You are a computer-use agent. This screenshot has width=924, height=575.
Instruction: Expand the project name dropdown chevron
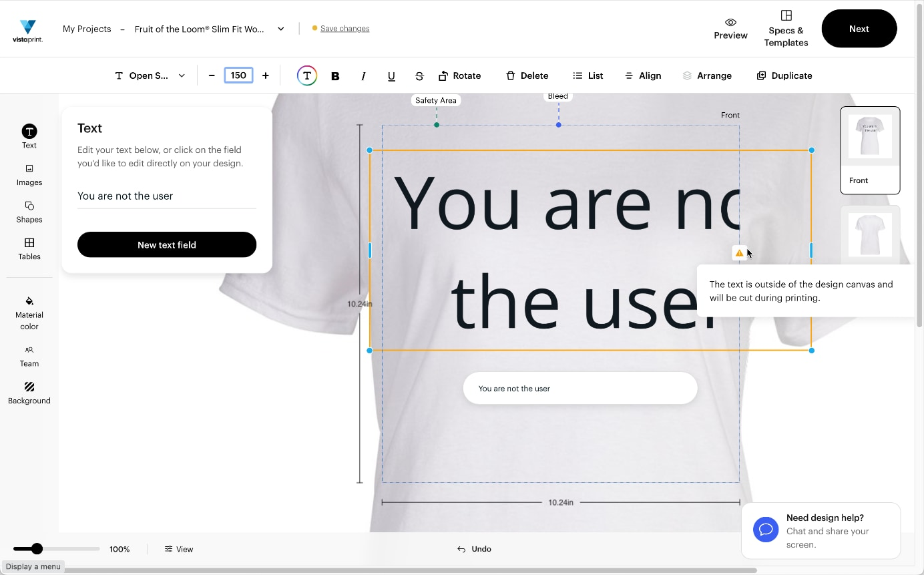281,29
